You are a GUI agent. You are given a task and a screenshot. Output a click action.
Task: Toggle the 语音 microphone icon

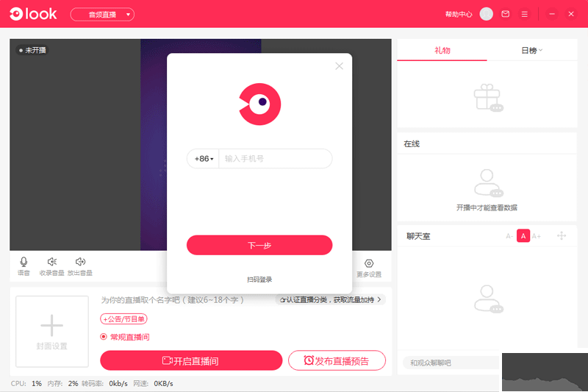tap(24, 266)
